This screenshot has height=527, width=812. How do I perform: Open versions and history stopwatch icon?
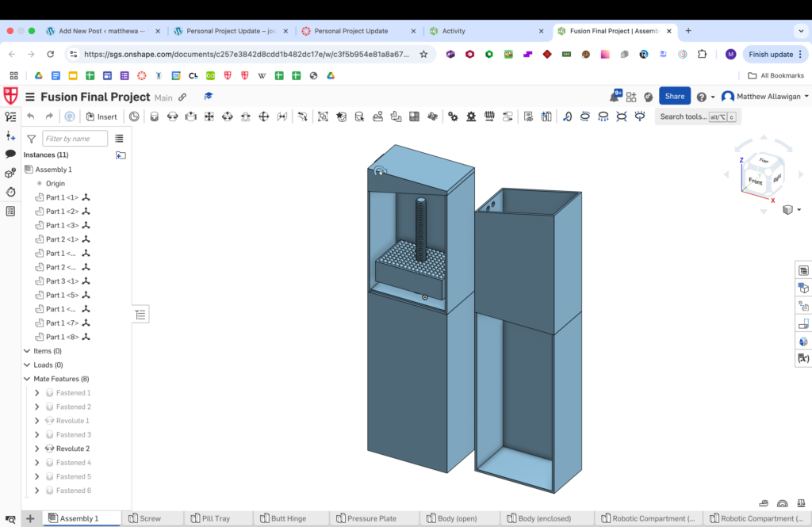pyautogui.click(x=10, y=192)
